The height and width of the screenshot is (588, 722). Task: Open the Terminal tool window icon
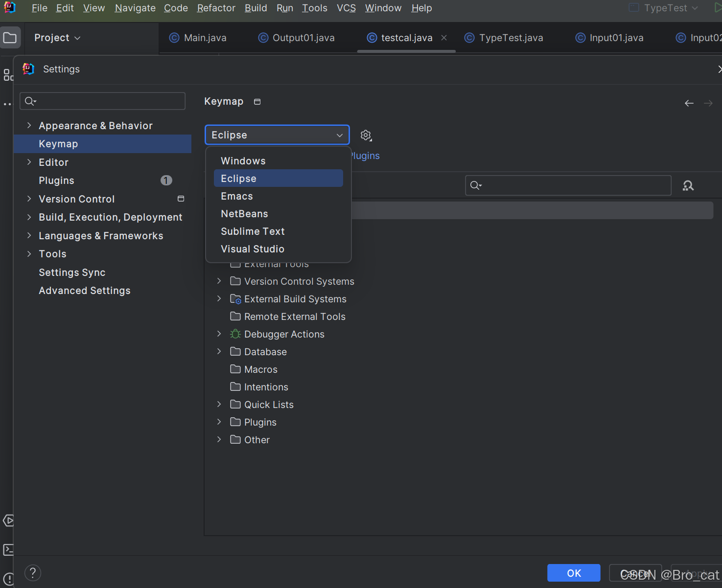(x=8, y=549)
